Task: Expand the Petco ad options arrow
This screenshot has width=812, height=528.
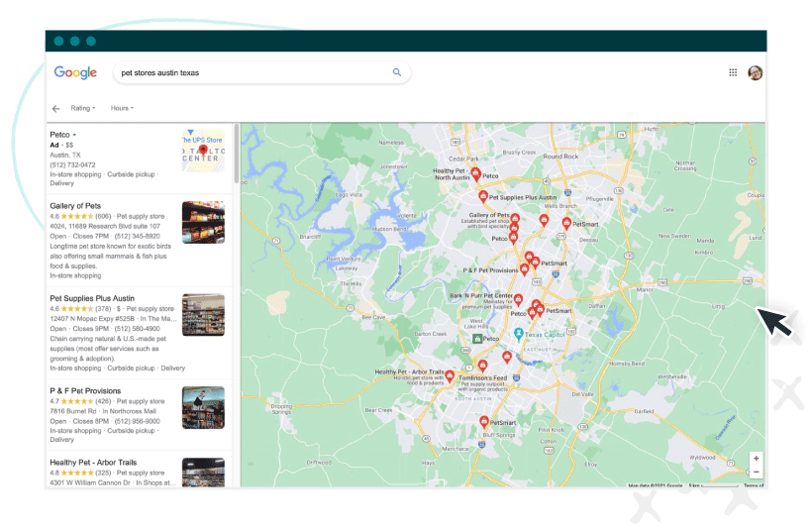Action: (74, 135)
